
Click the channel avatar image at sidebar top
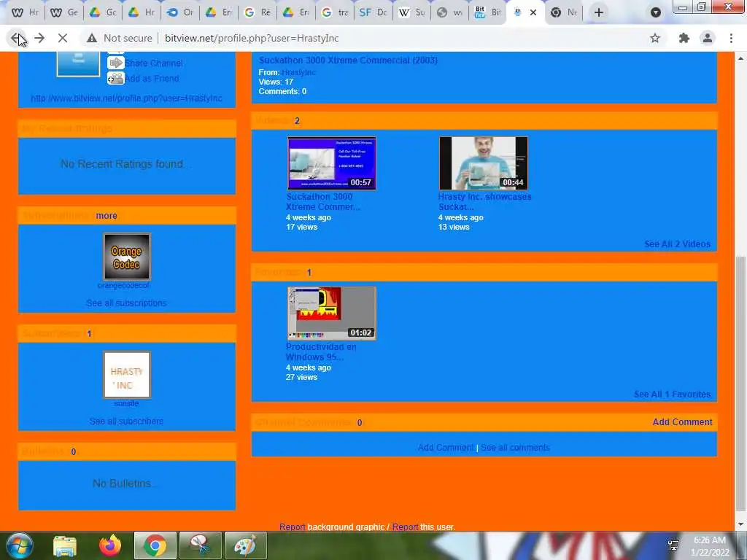tap(78, 64)
